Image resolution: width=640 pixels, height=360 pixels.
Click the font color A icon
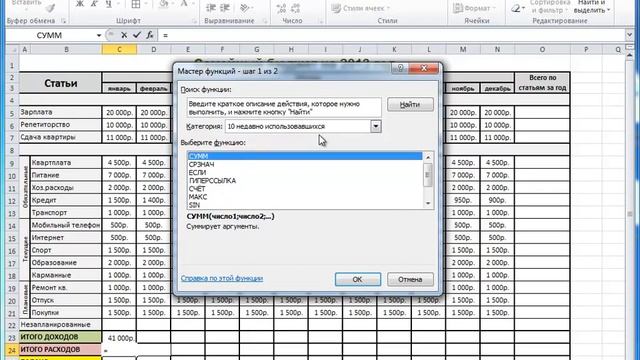(x=184, y=4)
